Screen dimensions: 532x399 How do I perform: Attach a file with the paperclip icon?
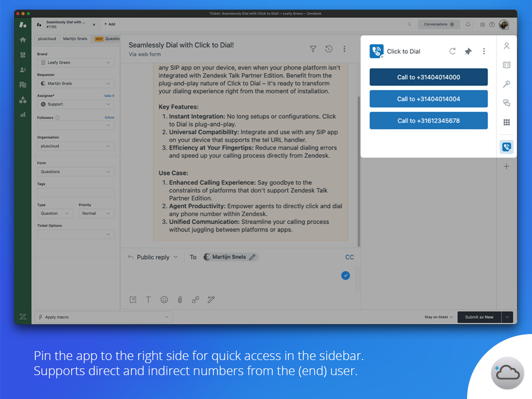pos(180,300)
